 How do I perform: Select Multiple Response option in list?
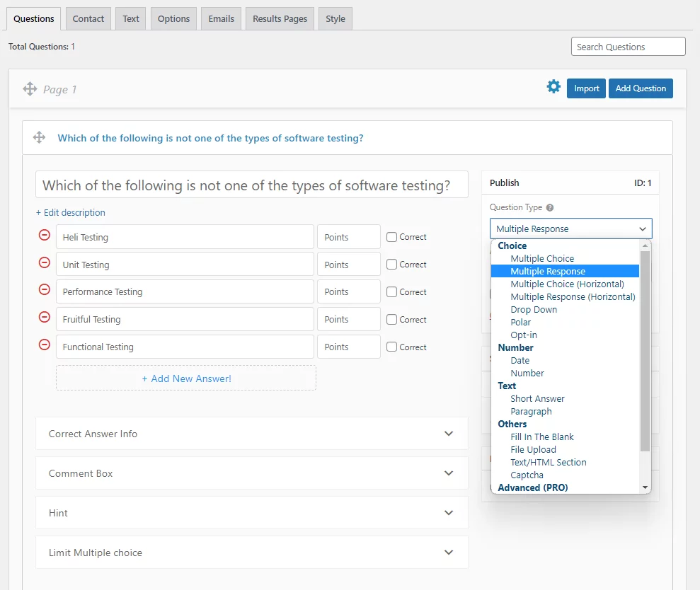tap(565, 271)
